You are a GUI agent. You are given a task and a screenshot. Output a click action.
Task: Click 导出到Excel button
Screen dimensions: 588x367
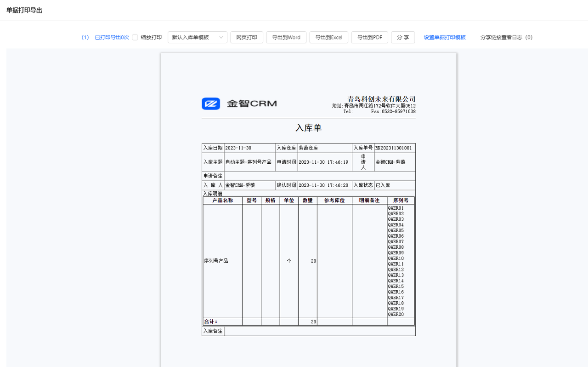[329, 37]
